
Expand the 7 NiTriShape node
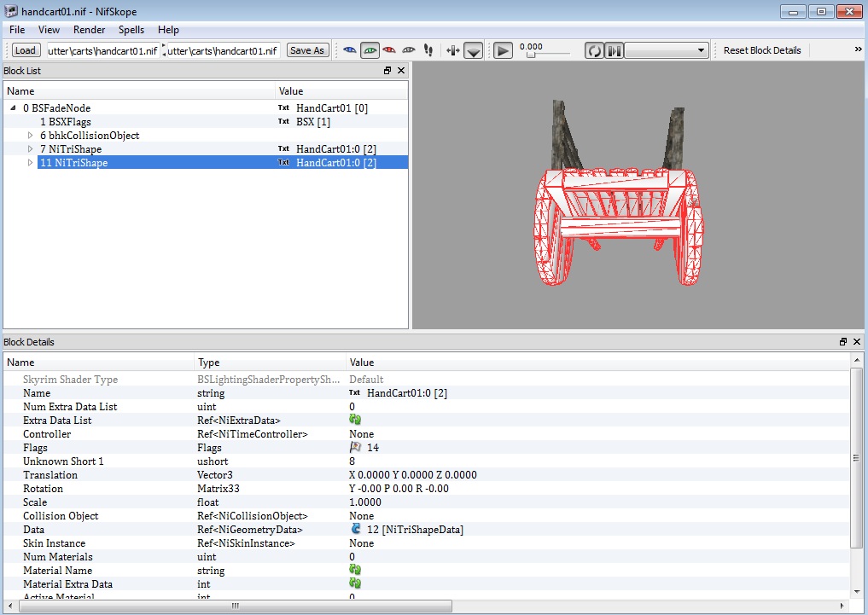31,148
